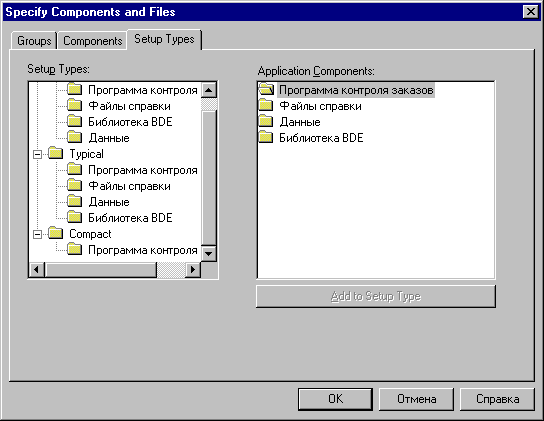Cancel with the Отмена button
This screenshot has height=421, width=544.
pos(416,399)
